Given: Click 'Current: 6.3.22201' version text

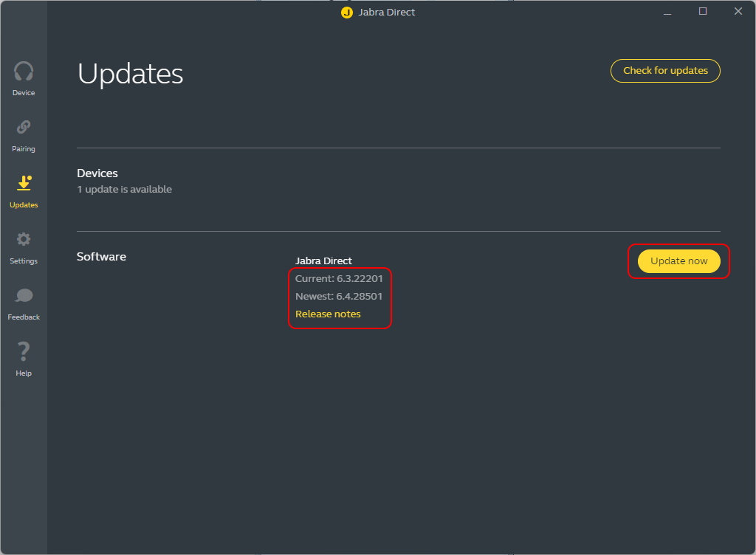Looking at the screenshot, I should (x=339, y=278).
